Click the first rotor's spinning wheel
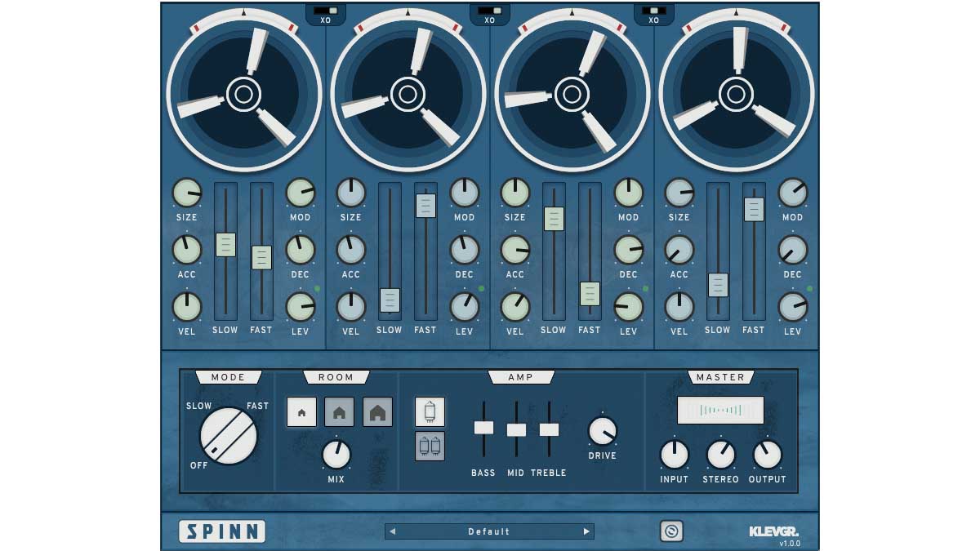The width and height of the screenshot is (980, 551). [x=243, y=94]
